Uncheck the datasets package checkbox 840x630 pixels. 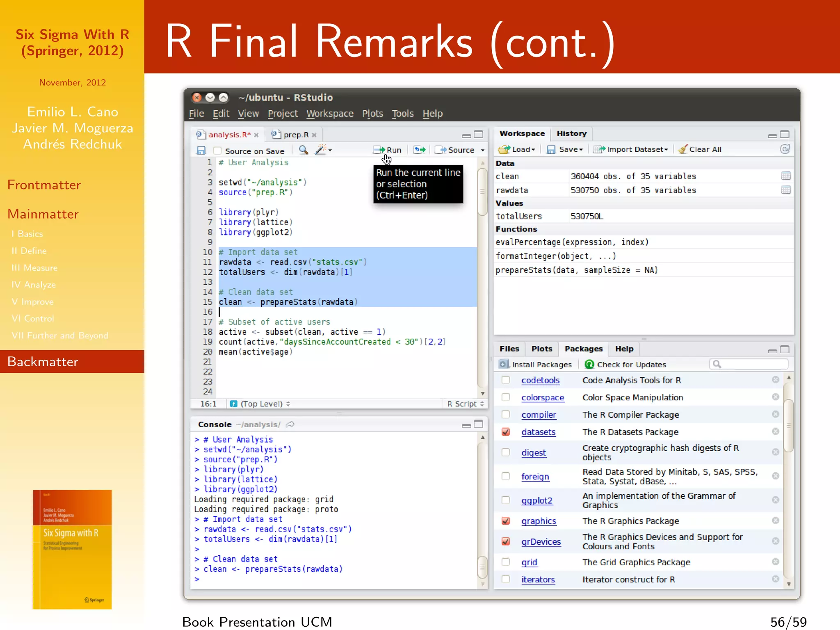click(x=506, y=432)
